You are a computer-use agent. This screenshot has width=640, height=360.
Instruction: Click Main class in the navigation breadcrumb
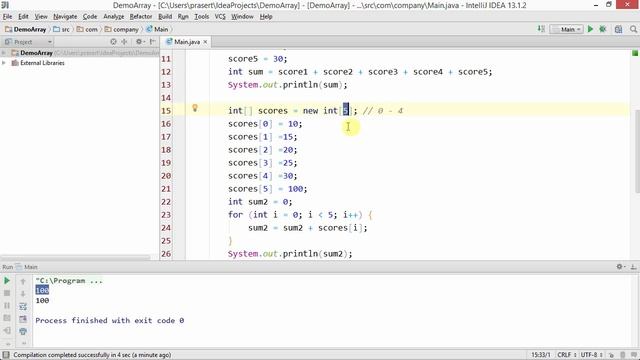(x=157, y=29)
